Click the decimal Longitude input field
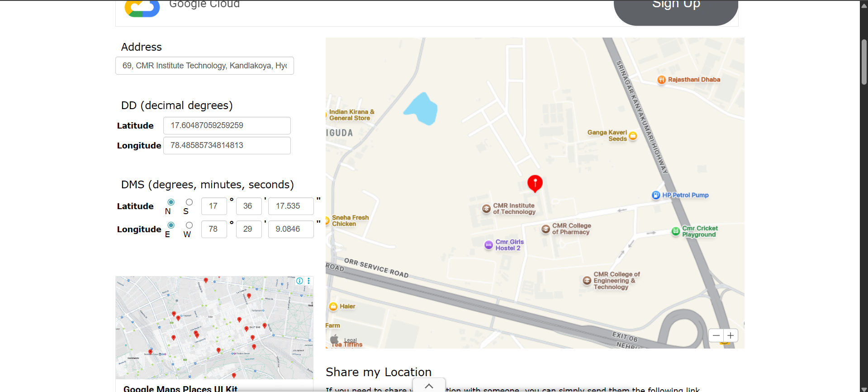Viewport: 868px width, 392px height. pos(227,145)
